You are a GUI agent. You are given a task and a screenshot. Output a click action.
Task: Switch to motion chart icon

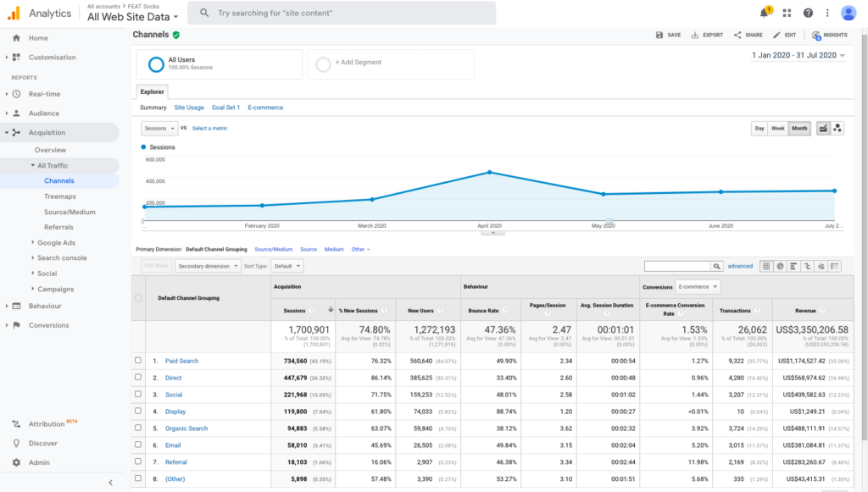click(x=837, y=128)
